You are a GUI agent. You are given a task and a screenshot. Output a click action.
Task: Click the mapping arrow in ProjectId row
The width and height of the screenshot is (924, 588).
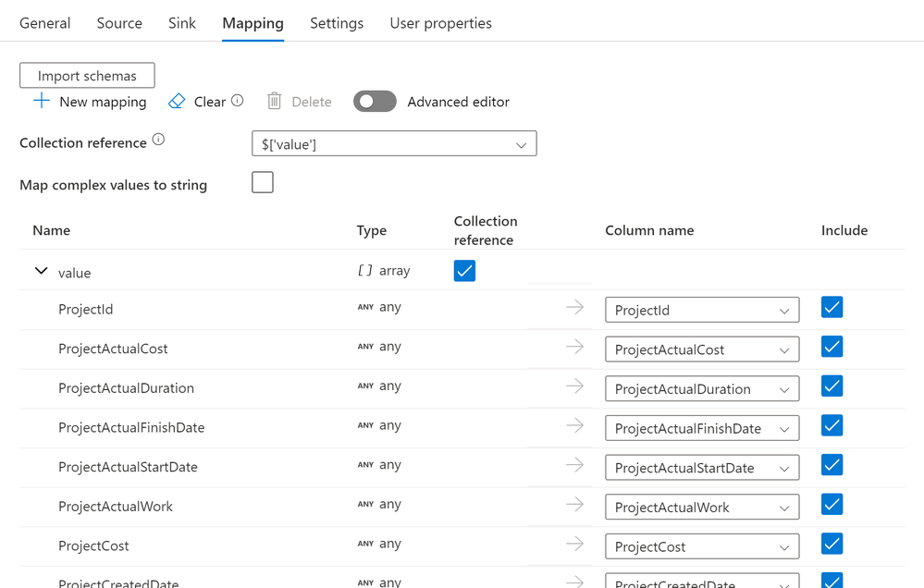coord(574,307)
